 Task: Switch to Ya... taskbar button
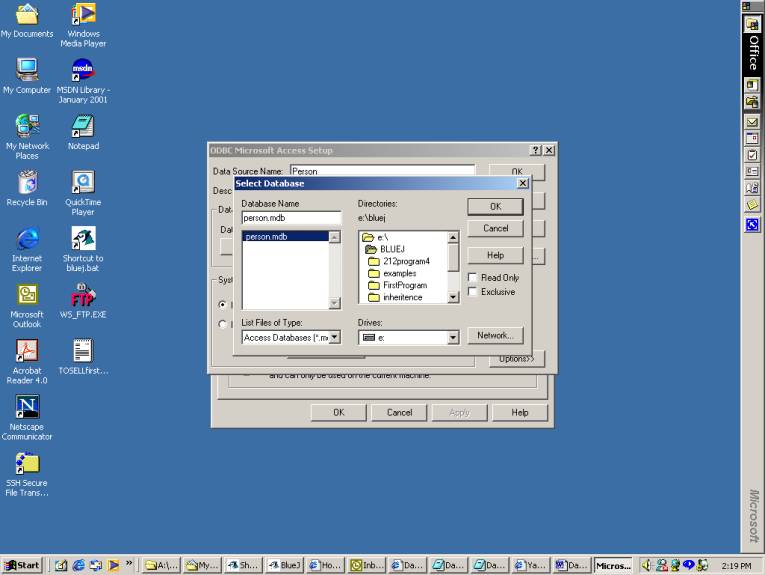(x=531, y=565)
